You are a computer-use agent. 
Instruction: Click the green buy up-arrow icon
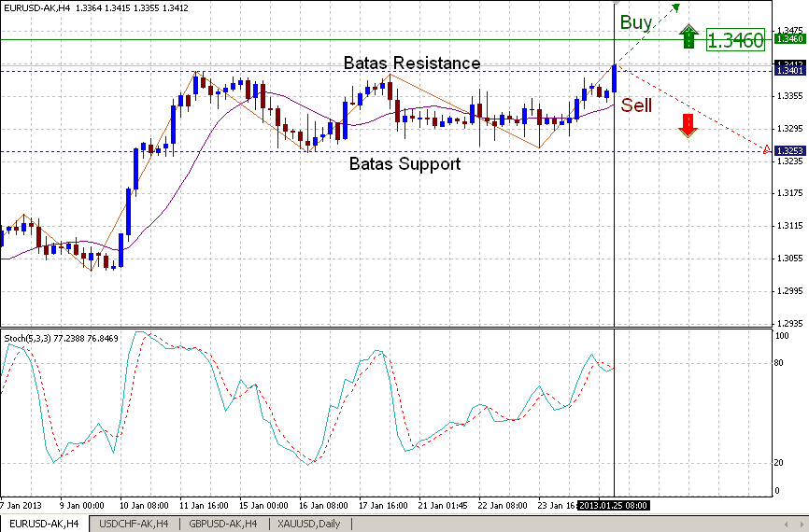click(688, 37)
